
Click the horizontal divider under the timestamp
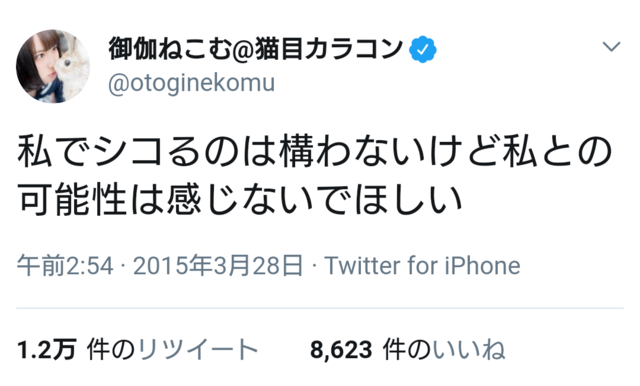pos(320,308)
